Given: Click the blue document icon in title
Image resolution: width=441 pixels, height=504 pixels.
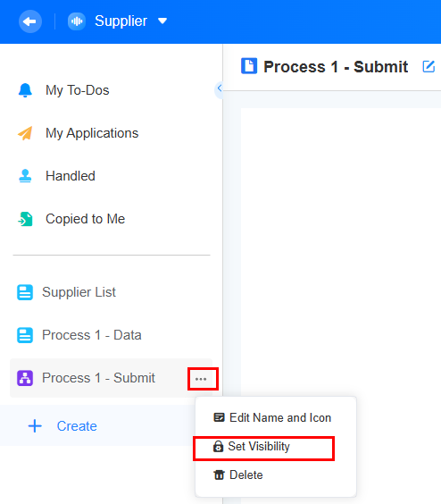Looking at the screenshot, I should point(249,66).
